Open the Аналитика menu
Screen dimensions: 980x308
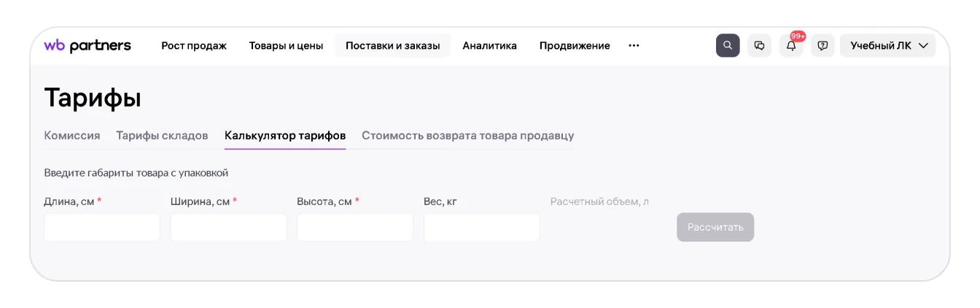(489, 45)
